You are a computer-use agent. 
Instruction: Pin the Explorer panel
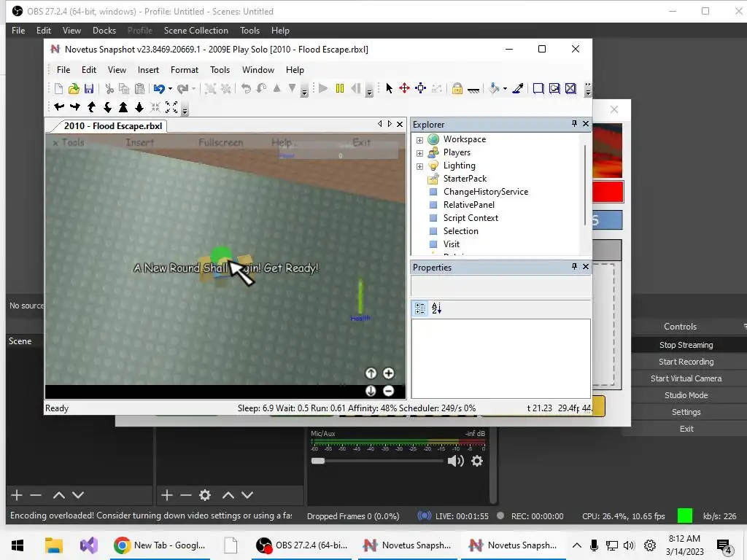tap(574, 124)
